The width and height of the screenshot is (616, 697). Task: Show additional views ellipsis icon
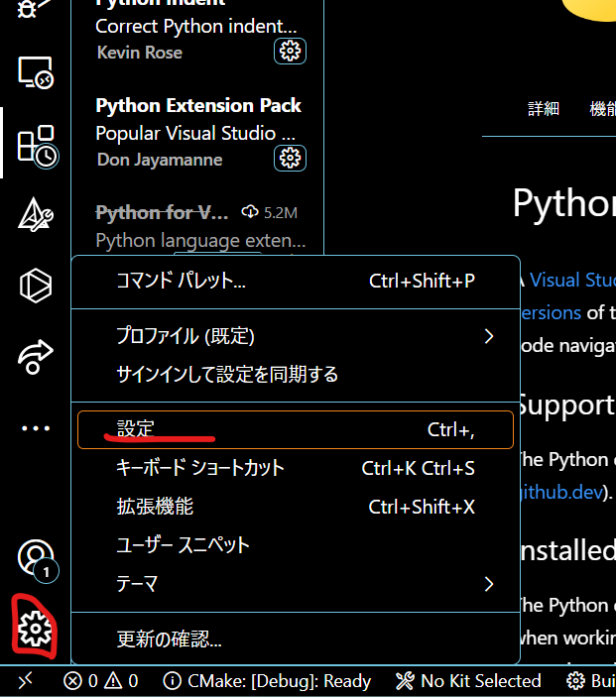(x=36, y=428)
